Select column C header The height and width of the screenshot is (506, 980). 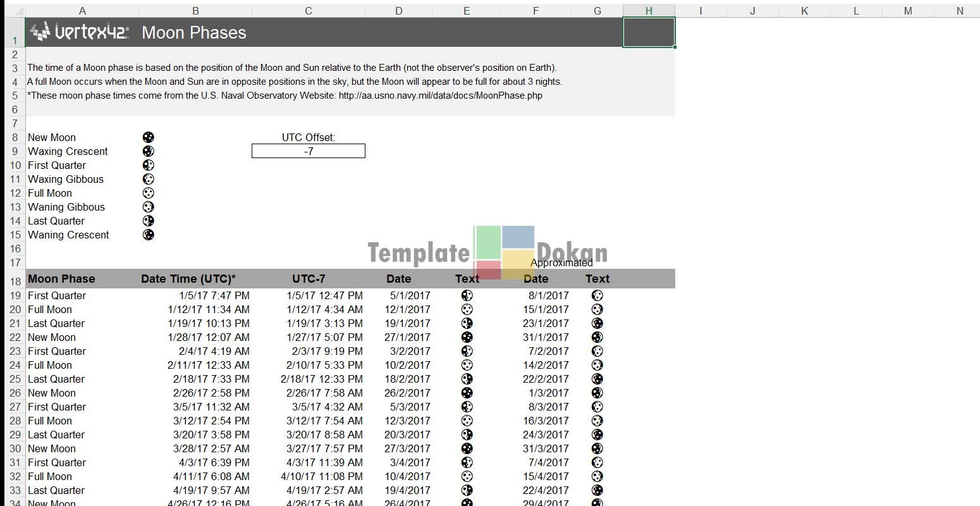308,11
